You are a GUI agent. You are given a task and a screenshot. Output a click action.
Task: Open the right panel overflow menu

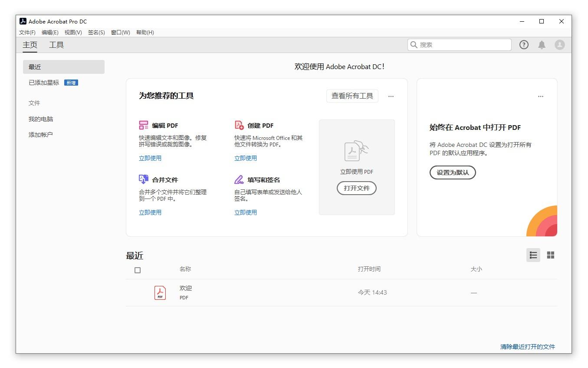point(541,96)
